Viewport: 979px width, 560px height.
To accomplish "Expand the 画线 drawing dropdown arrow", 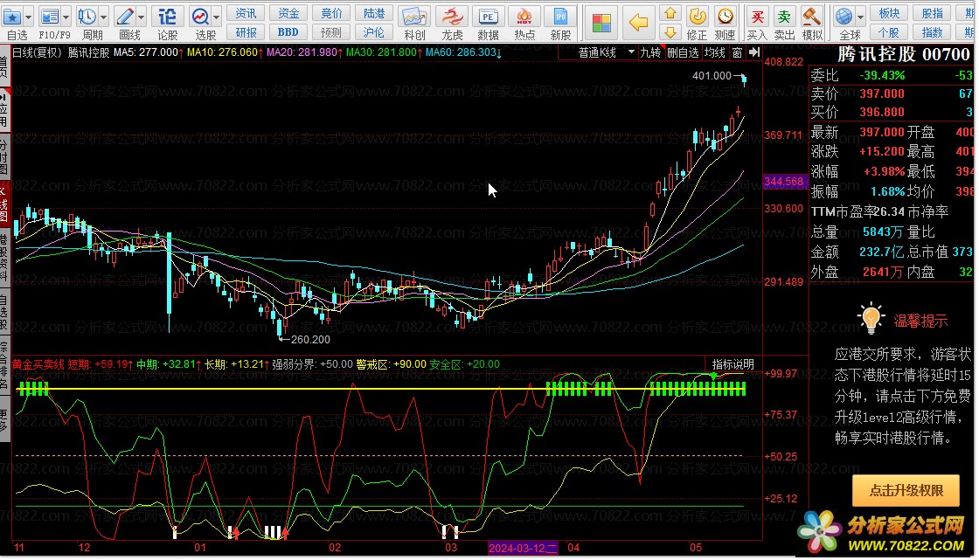I will click(141, 17).
